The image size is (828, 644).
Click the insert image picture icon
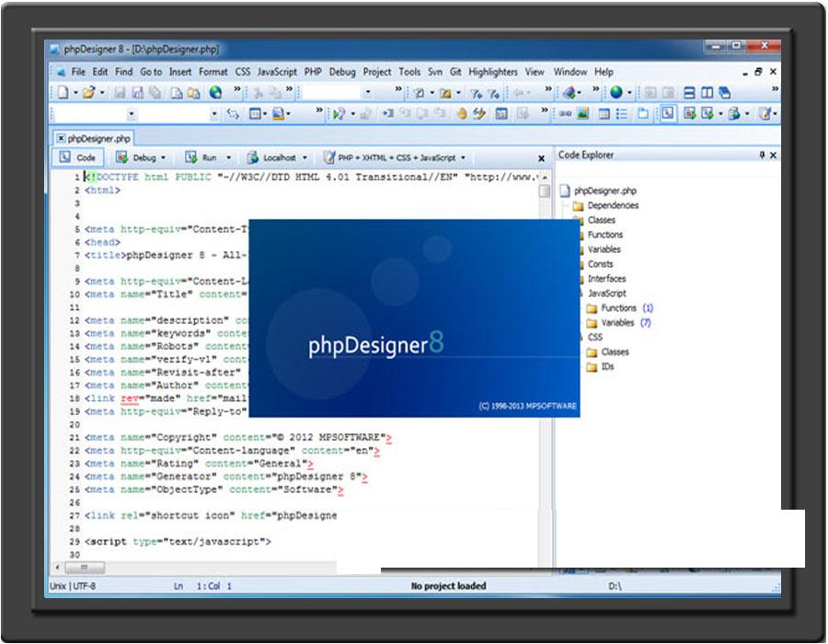point(582,113)
